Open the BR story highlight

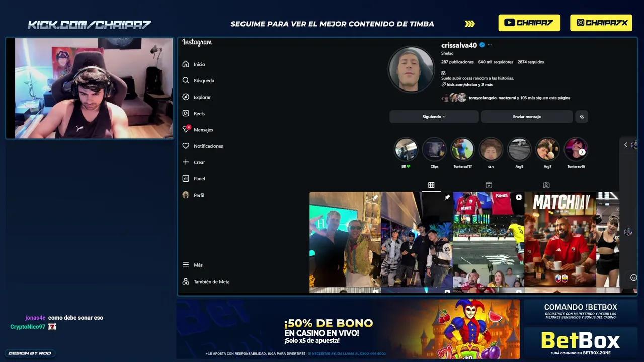coord(406,149)
